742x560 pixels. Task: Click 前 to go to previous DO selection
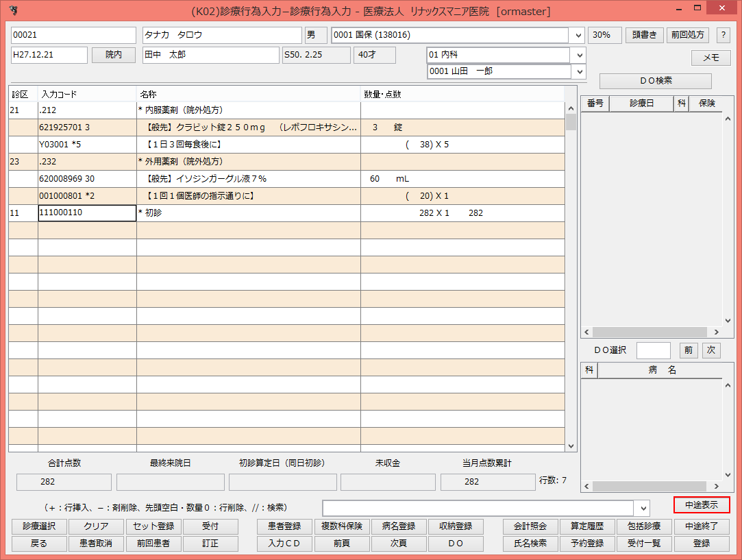pos(689,350)
